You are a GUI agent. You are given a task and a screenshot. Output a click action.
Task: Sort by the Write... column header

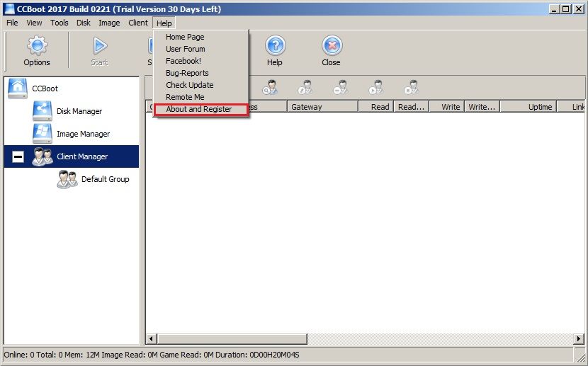482,107
